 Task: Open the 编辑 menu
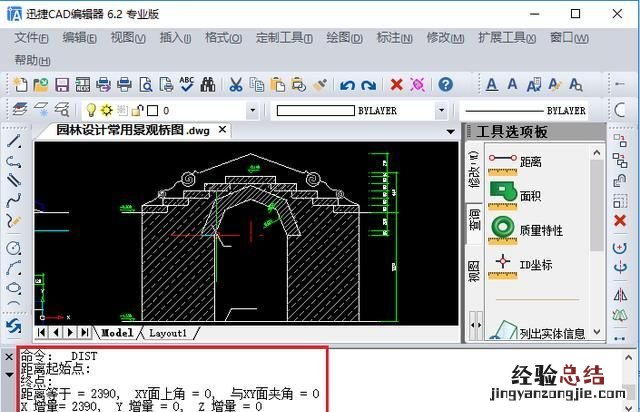(x=79, y=38)
